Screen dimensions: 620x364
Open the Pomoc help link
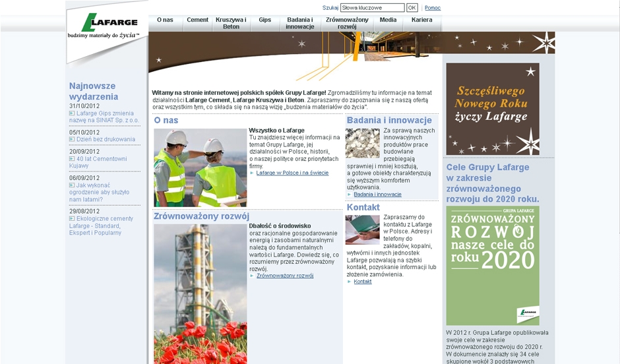pyautogui.click(x=433, y=8)
